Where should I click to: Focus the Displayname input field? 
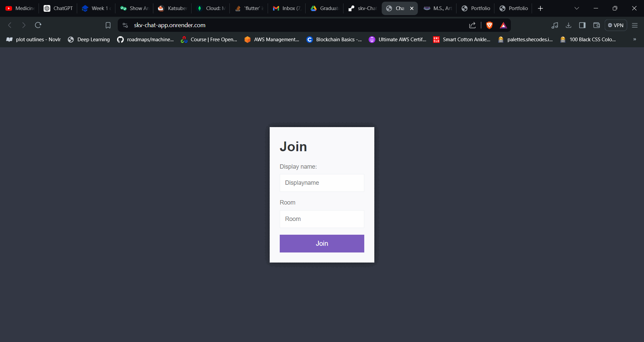coord(322,183)
